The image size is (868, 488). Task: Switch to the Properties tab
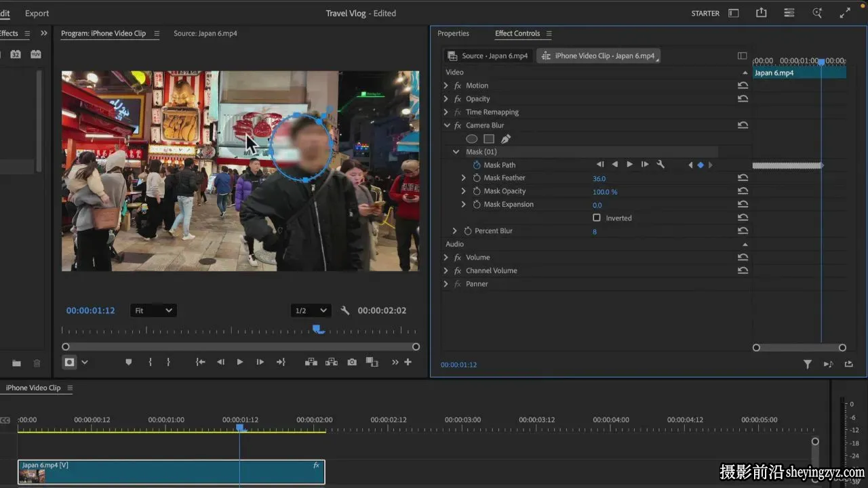[453, 33]
